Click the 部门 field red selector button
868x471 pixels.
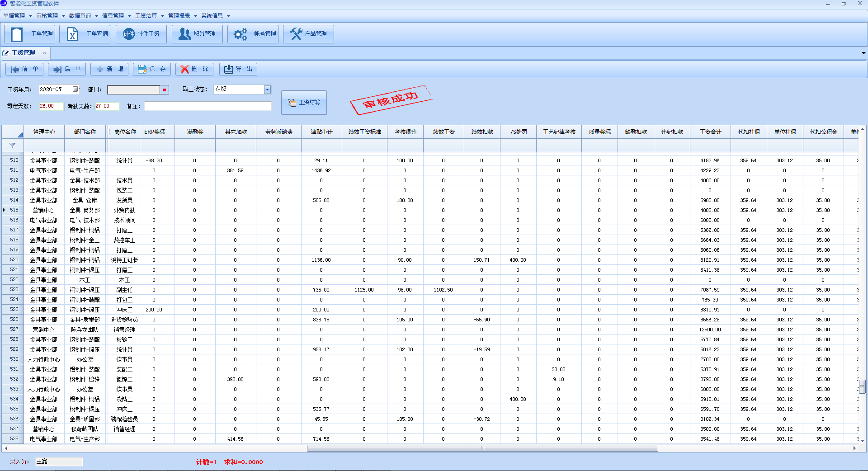(x=165, y=90)
